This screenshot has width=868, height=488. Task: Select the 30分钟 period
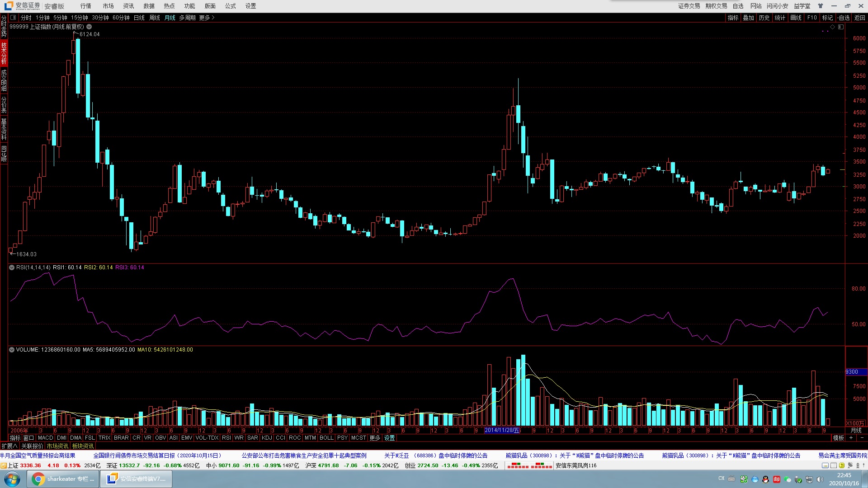point(100,18)
